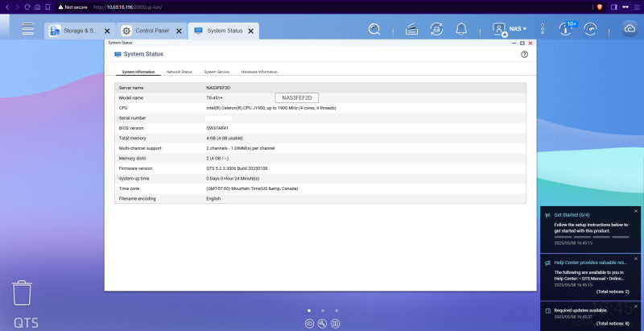Screen dimensions: 644x331
Task: Select the second desktop page dot
Action: tap(323, 311)
